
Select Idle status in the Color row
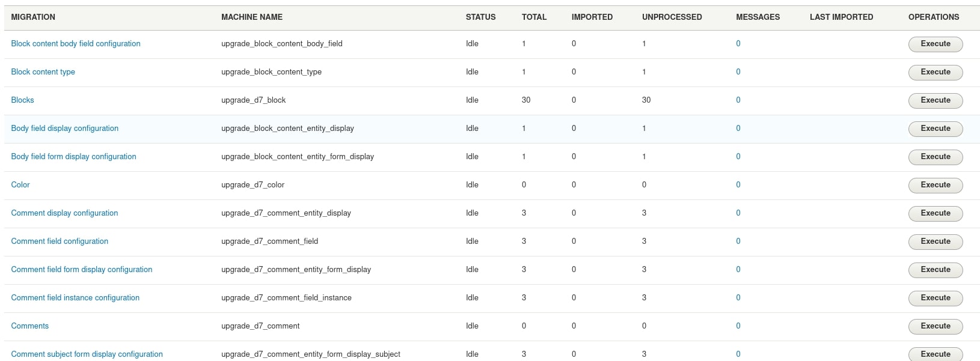(x=473, y=185)
